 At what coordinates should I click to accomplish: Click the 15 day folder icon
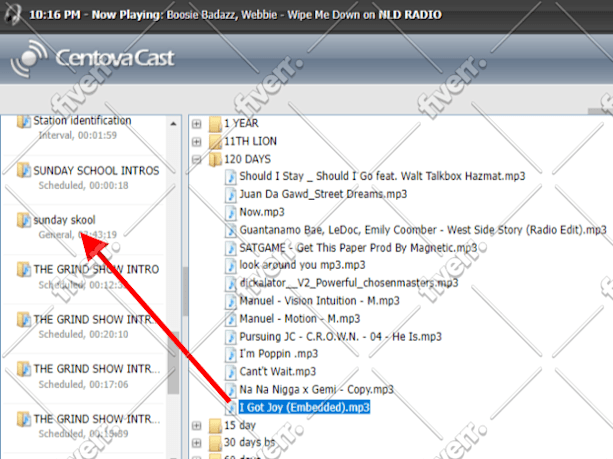215,425
